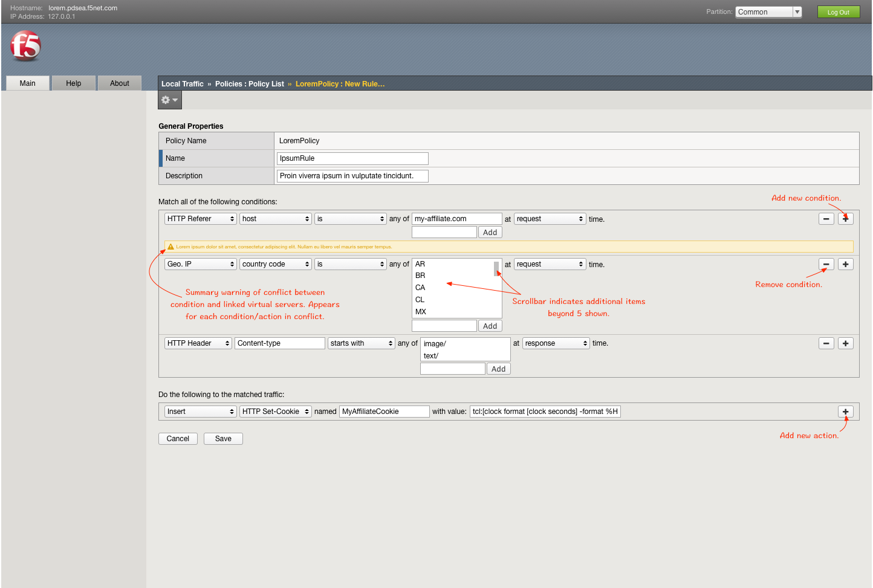
Task: Select CA in the country list
Action: tap(420, 288)
